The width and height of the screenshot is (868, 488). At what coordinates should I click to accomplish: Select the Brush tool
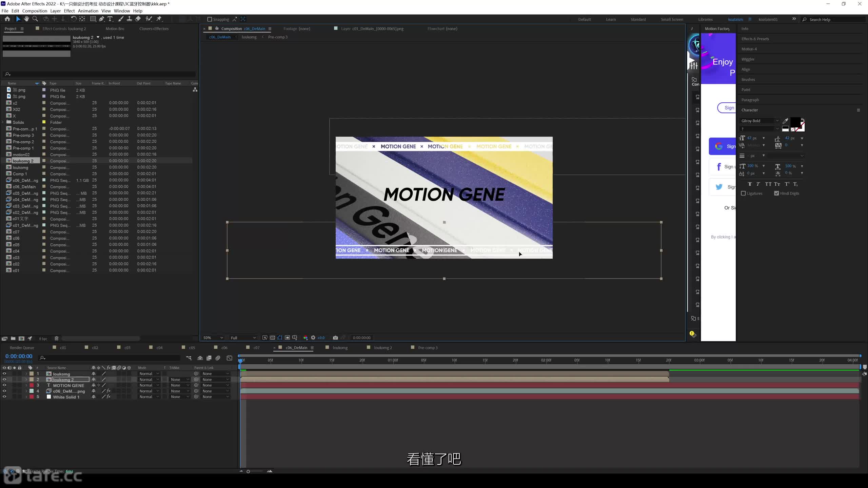pyautogui.click(x=121, y=19)
